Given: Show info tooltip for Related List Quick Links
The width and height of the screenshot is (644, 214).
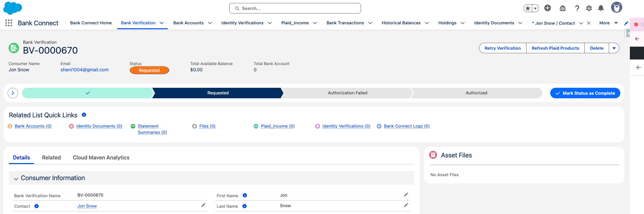Looking at the screenshot, I should point(84,115).
